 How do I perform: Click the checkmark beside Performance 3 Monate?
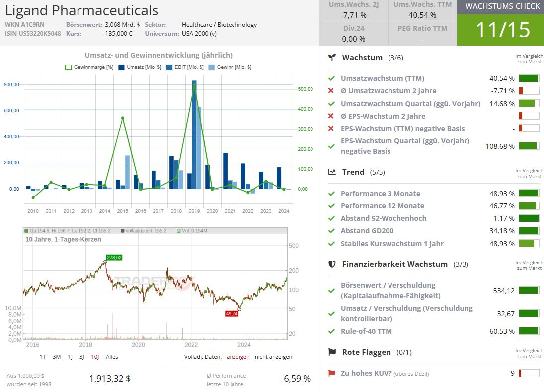(x=331, y=194)
